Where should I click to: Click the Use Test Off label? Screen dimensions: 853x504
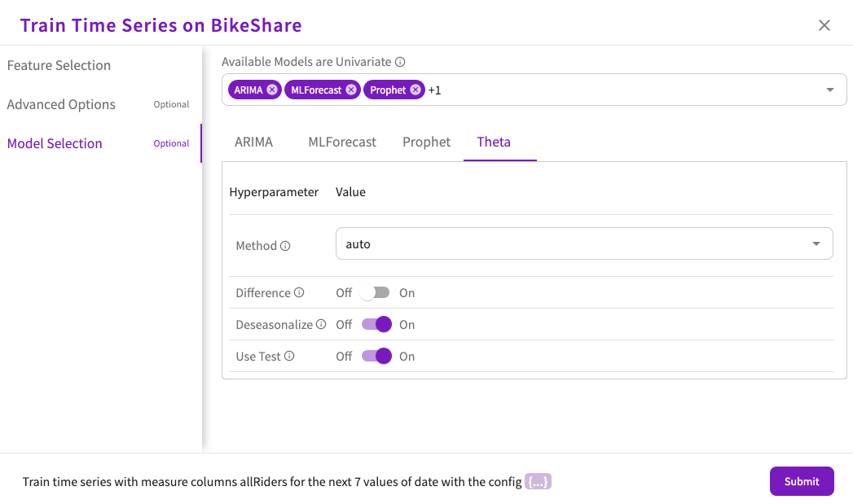point(344,357)
